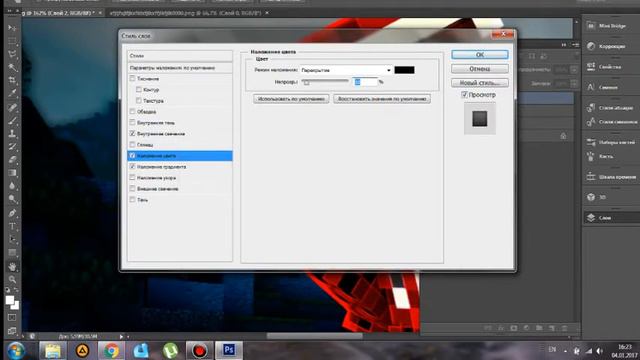
Task: Select the Move tool
Action: pyautogui.click(x=12, y=27)
